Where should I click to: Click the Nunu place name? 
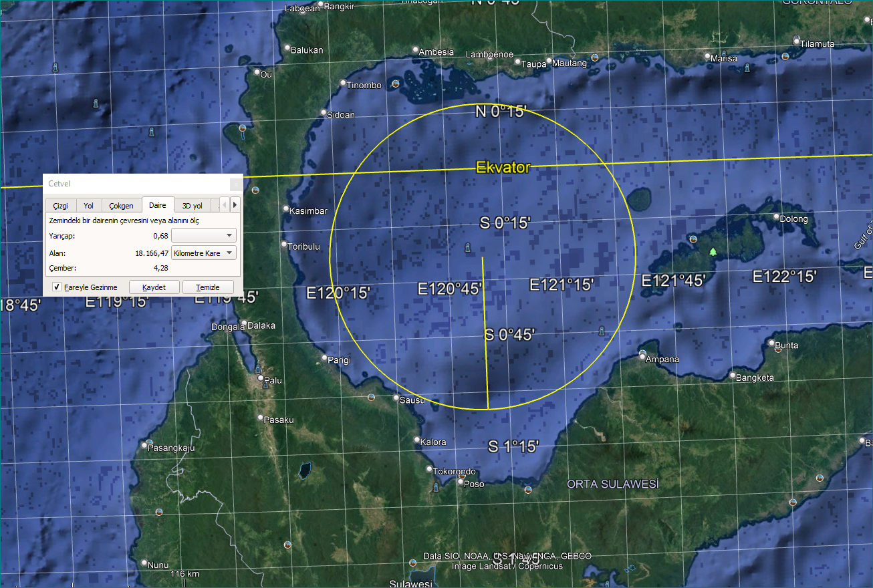click(158, 565)
